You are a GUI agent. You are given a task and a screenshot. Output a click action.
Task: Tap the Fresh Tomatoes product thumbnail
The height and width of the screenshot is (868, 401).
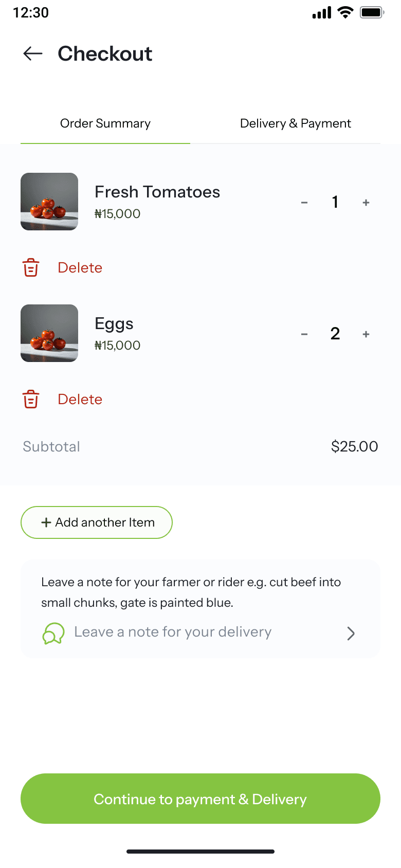tap(49, 202)
